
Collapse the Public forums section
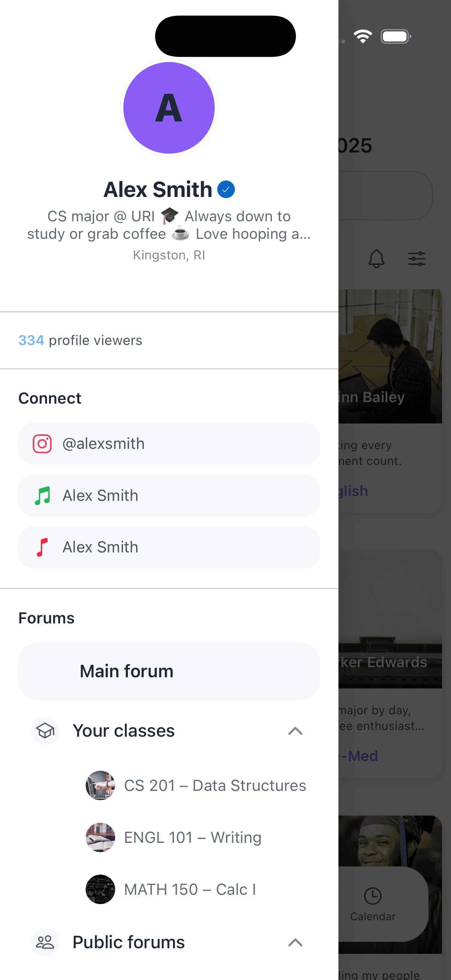pos(295,943)
